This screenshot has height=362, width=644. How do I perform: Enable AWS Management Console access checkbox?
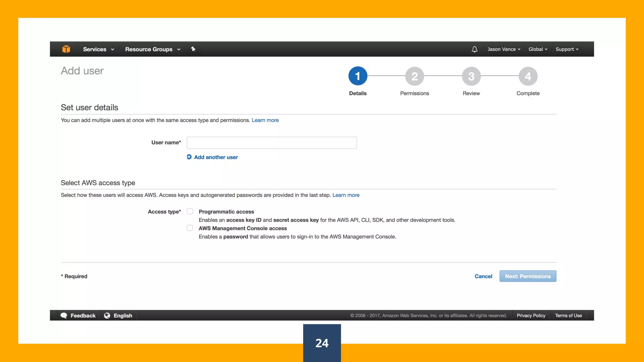tap(190, 228)
